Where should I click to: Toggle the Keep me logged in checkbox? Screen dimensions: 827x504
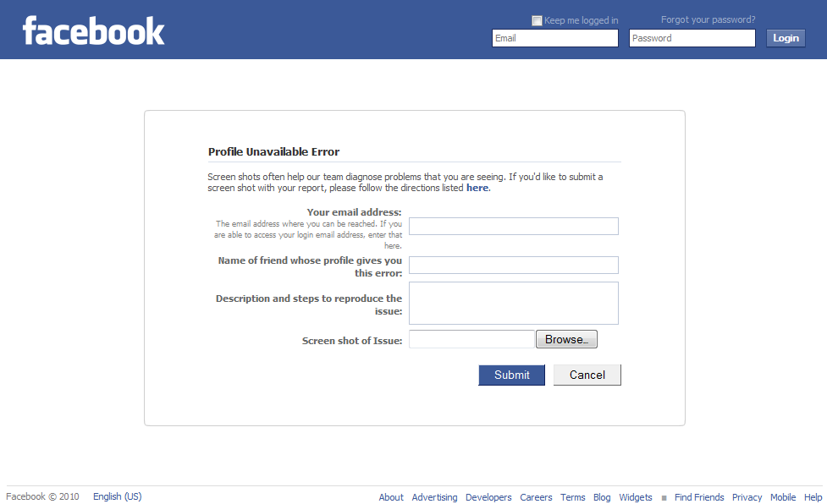click(x=537, y=20)
